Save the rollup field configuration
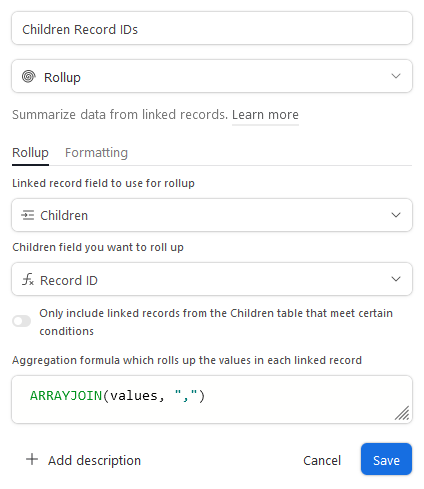 (386, 459)
